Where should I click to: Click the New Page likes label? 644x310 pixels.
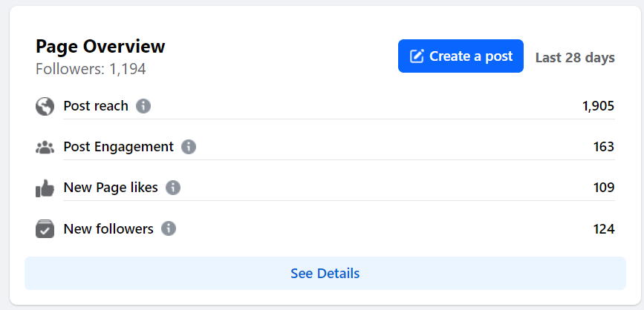pos(111,188)
